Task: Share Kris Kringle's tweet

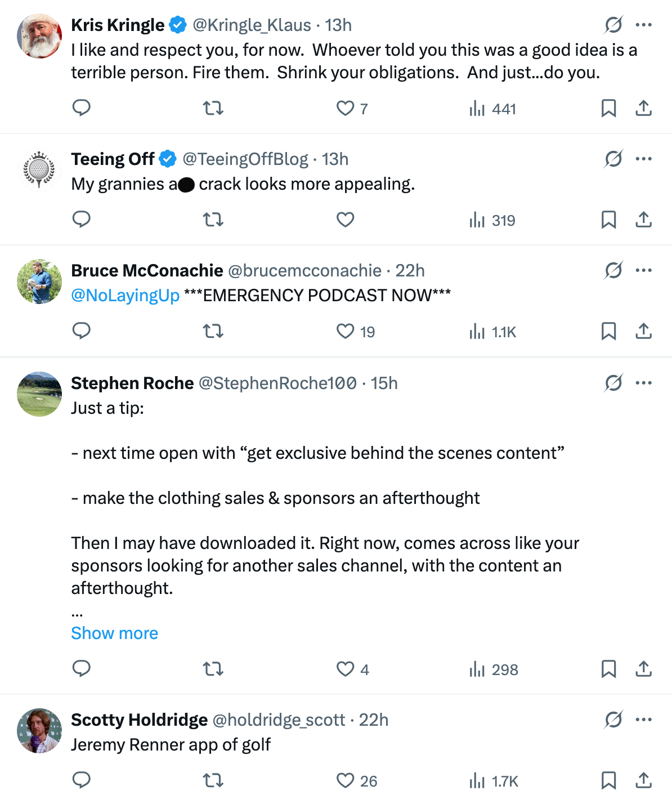Action: [x=643, y=108]
